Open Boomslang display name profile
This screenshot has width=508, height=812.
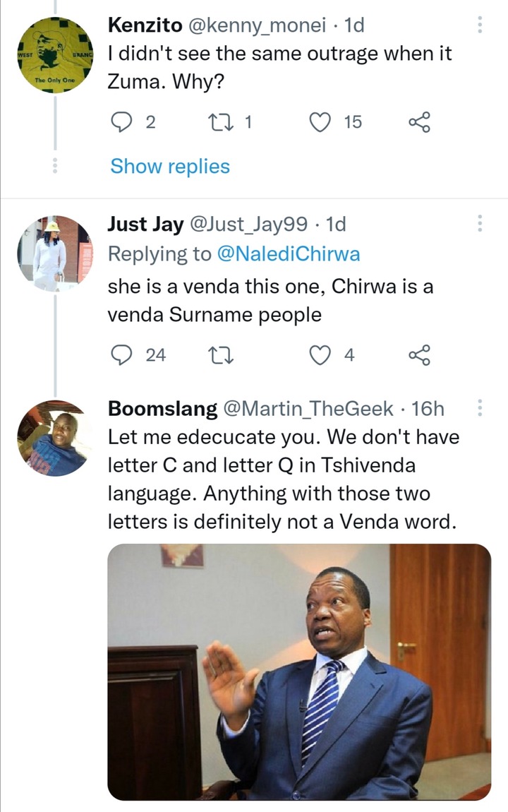162,409
